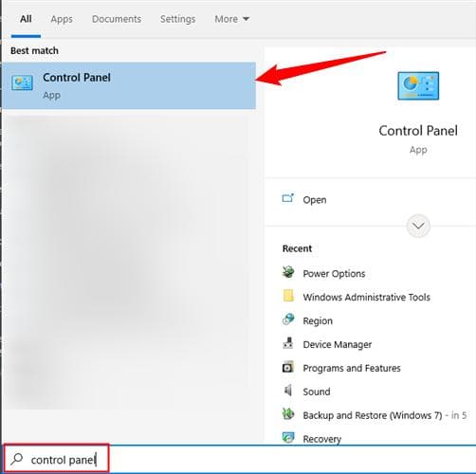Click the Device Manager icon
This screenshot has height=474, width=476.
(288, 343)
